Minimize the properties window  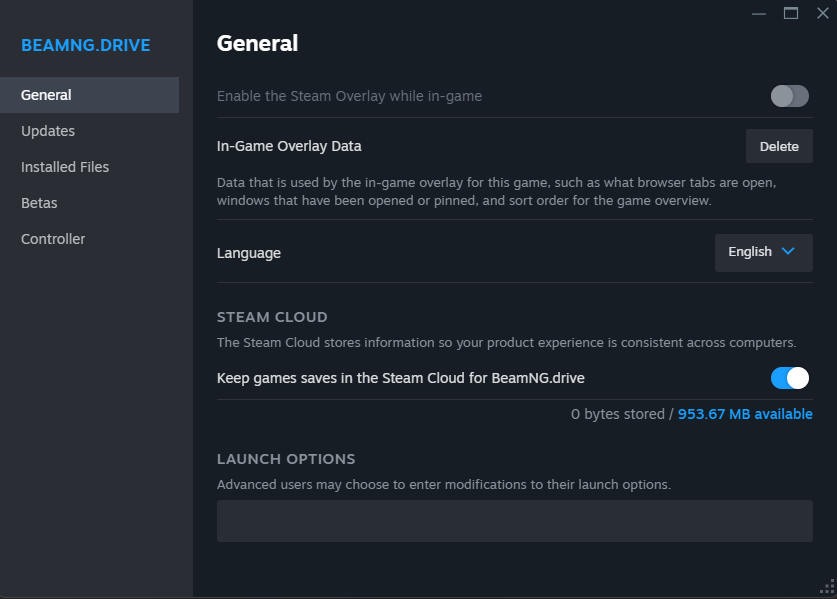point(759,13)
